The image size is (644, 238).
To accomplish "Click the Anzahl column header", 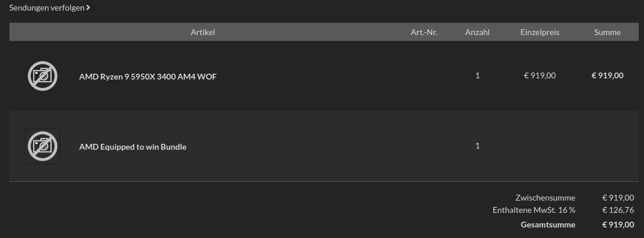I will (x=477, y=32).
